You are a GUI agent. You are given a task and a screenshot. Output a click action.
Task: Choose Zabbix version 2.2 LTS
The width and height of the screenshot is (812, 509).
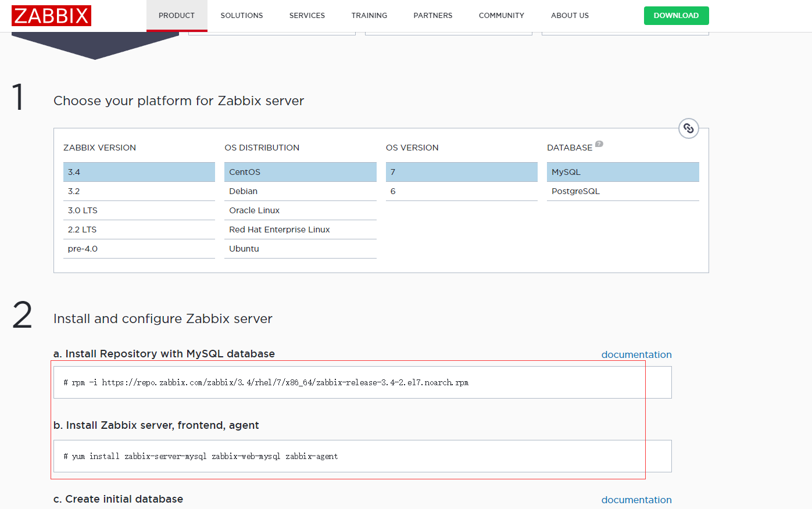(139, 230)
